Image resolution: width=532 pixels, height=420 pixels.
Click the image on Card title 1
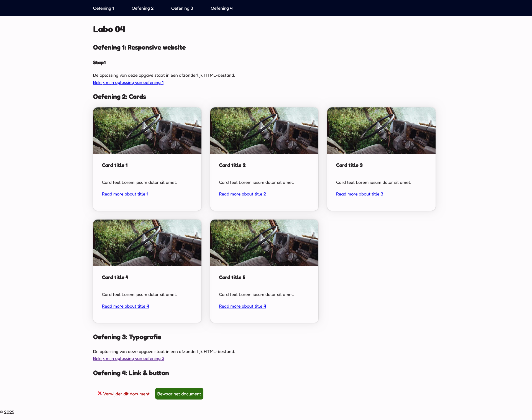tap(147, 130)
